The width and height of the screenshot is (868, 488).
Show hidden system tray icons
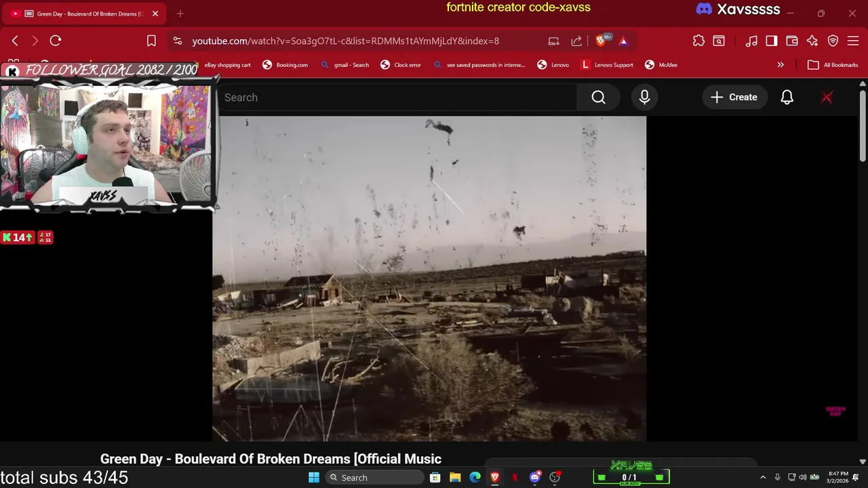coord(763,477)
